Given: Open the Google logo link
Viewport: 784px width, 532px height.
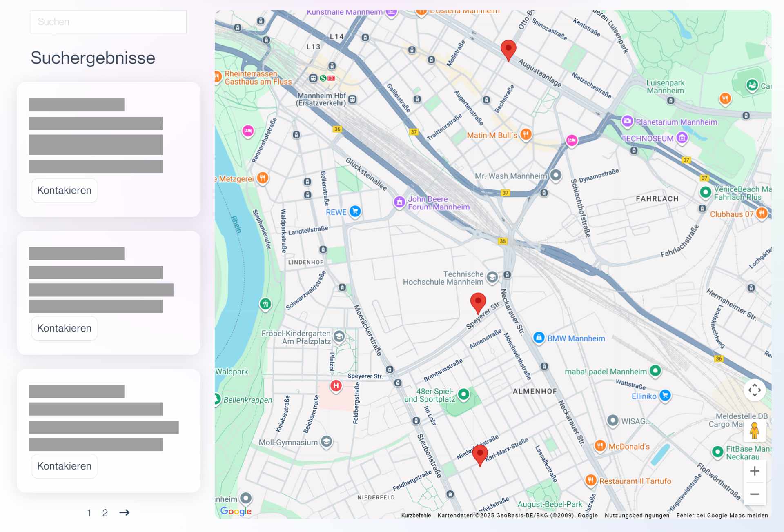Looking at the screenshot, I should coord(236,511).
